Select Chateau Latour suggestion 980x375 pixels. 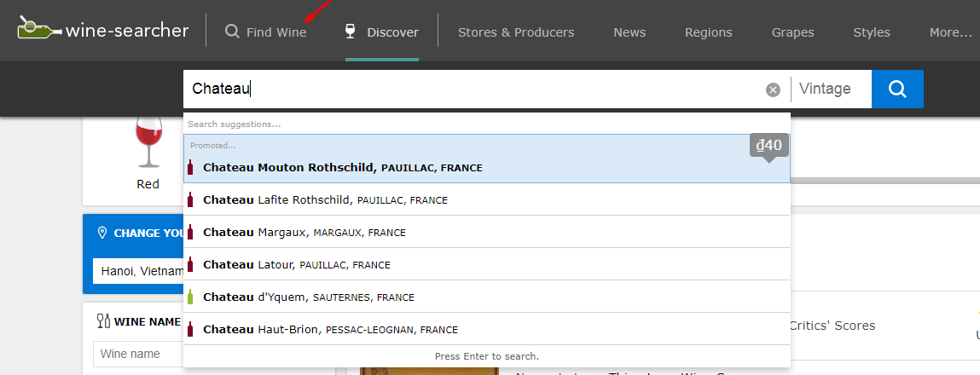[x=487, y=264]
